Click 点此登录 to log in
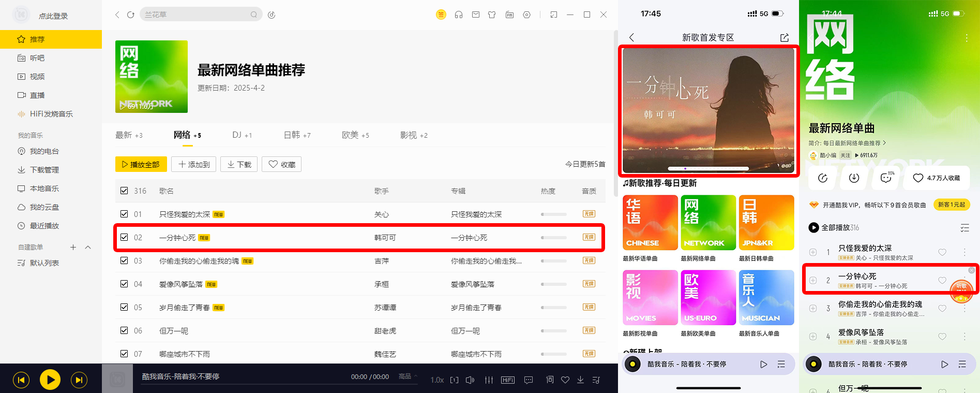This screenshot has height=393, width=980. coord(53,16)
